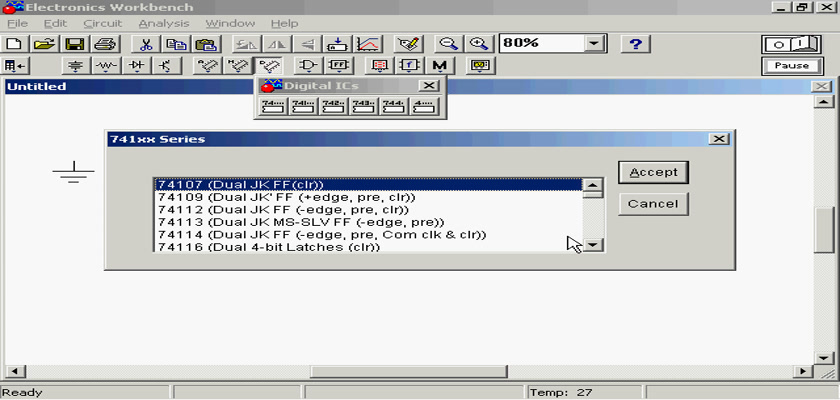Select 74xx template in Digital ICs
Image resolution: width=840 pixels, height=400 pixels.
[273, 106]
